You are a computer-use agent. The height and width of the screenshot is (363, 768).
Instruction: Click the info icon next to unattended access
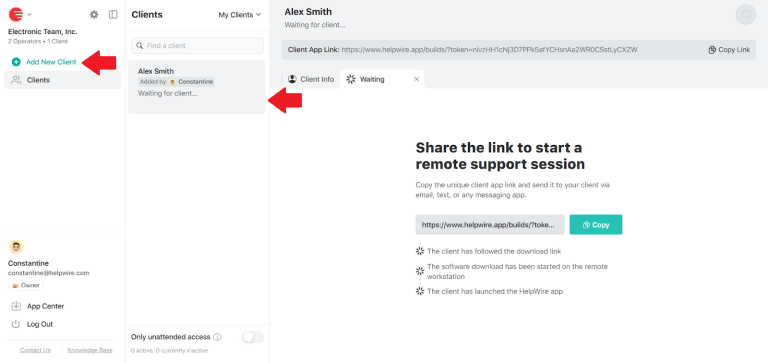pos(217,337)
